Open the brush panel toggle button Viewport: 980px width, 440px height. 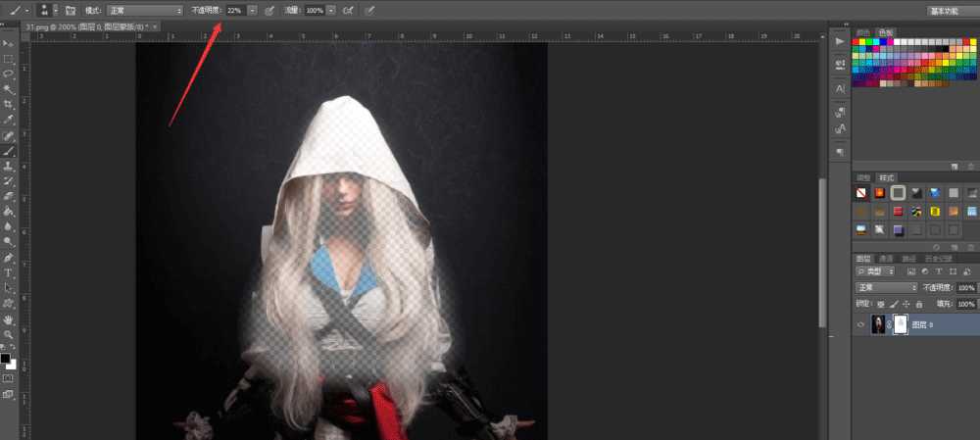pos(71,10)
